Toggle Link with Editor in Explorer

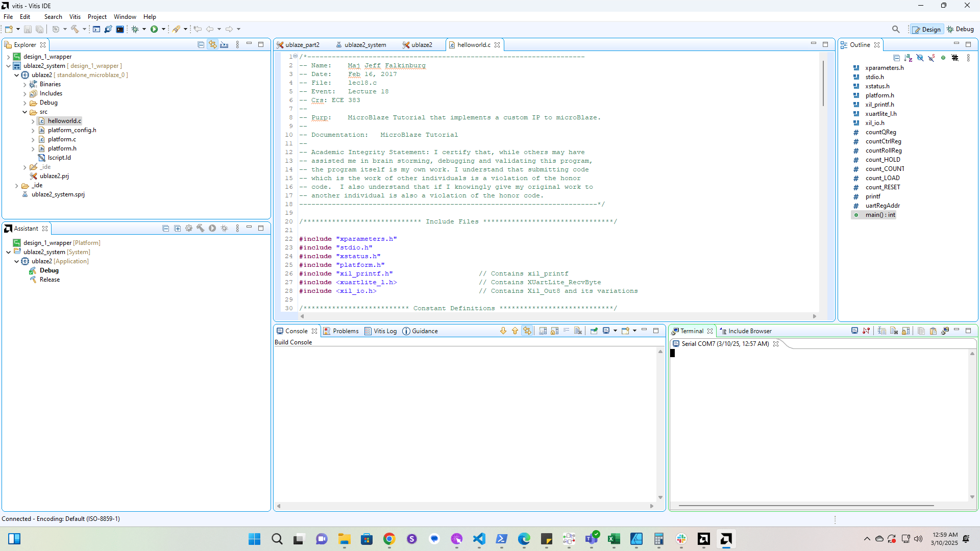212,45
